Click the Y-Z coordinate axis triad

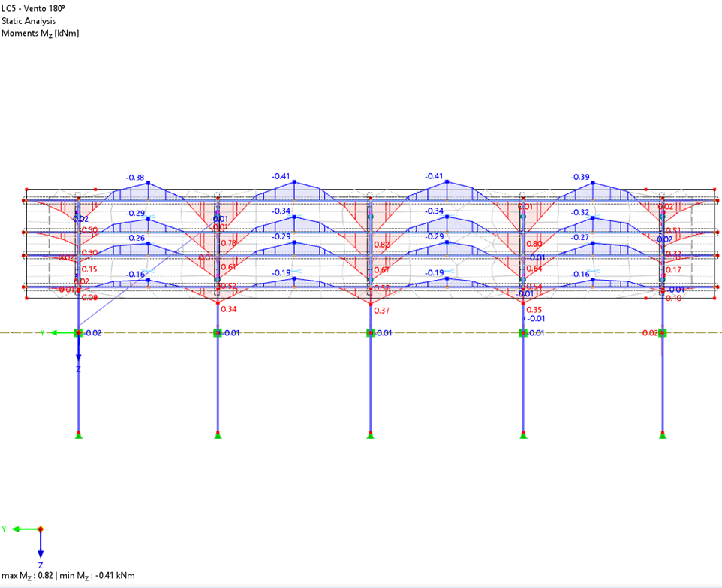pyautogui.click(x=40, y=531)
